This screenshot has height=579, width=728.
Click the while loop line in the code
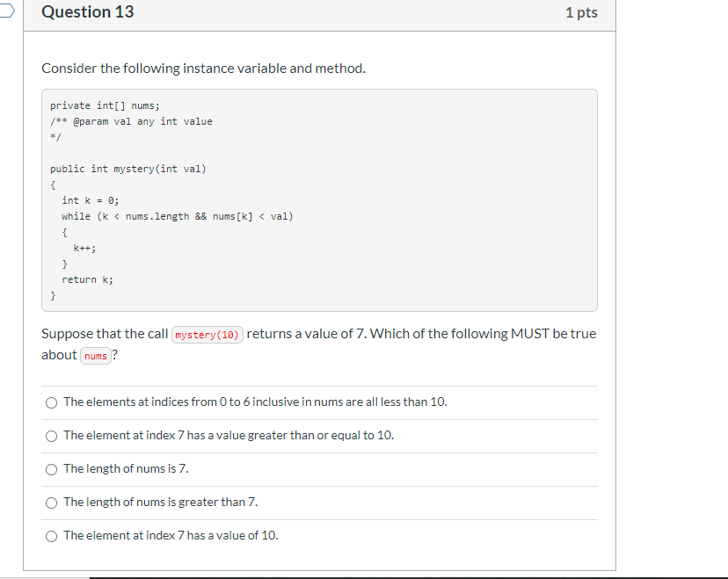(x=178, y=215)
